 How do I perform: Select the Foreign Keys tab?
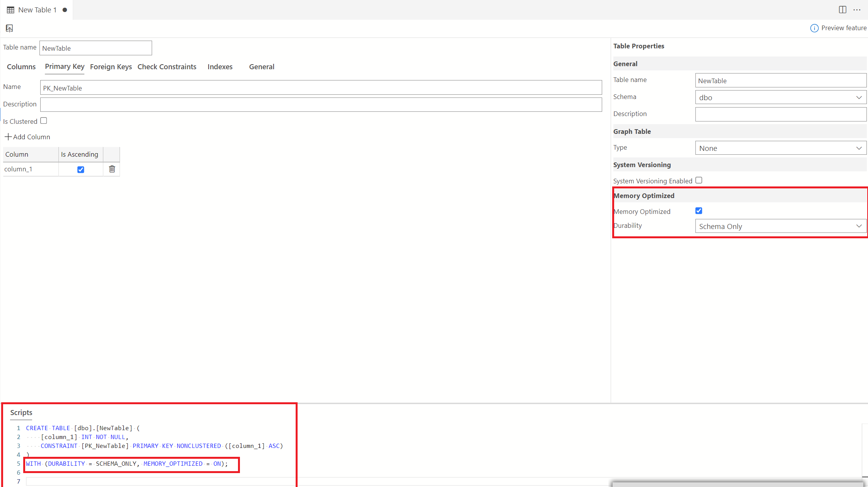click(110, 66)
